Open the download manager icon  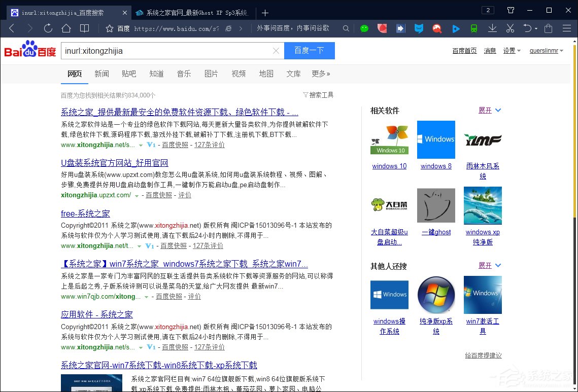(491, 28)
